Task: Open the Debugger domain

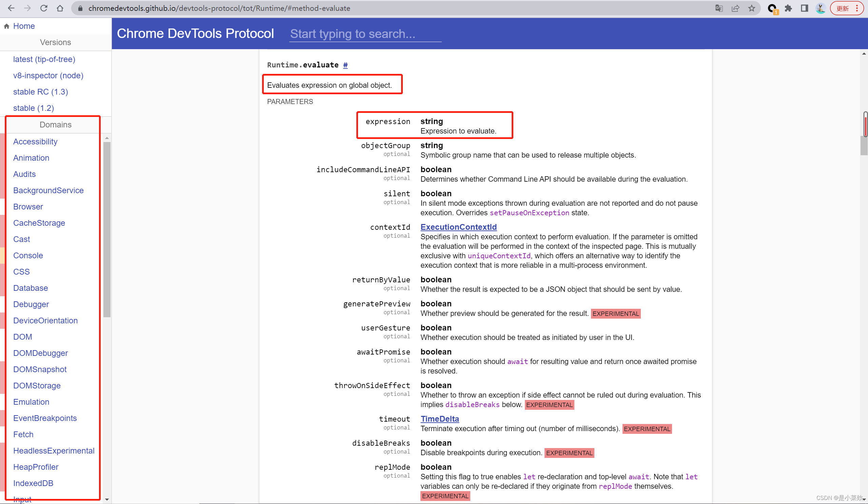Action: [31, 304]
